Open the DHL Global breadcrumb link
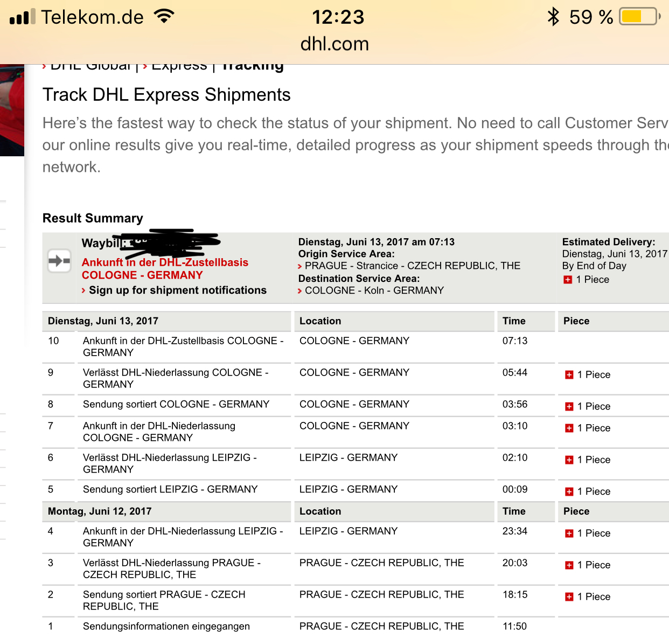Screen dimensions: 669x644 [x=89, y=66]
